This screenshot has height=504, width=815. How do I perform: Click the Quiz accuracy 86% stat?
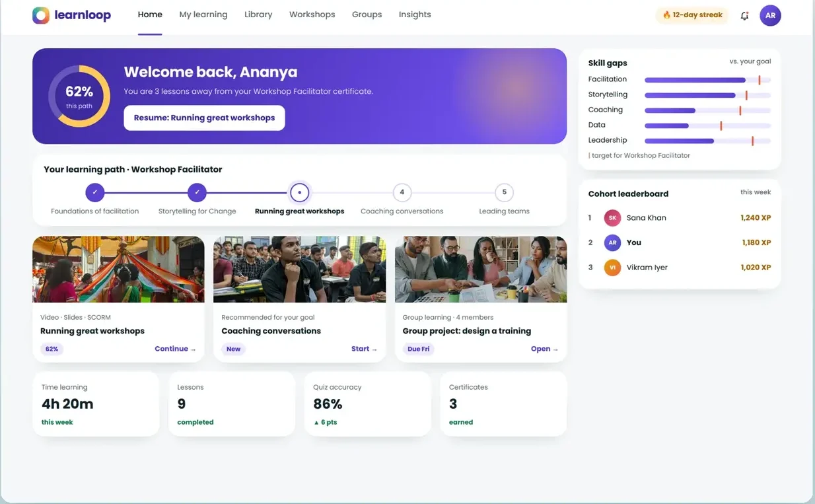(x=367, y=404)
